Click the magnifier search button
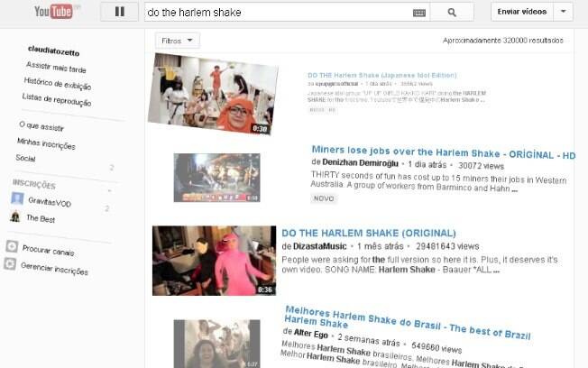 [x=452, y=13]
